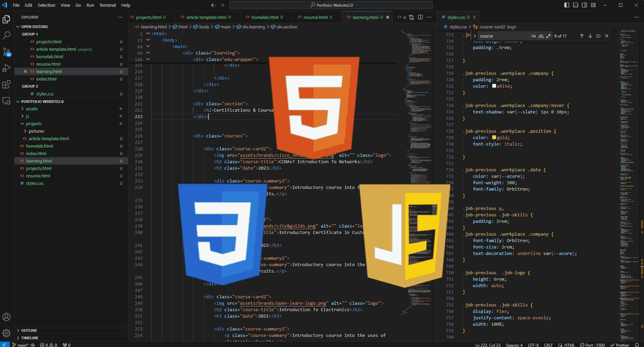This screenshot has width=644, height=347.
Task: Click the errors and warnings status counter
Action: pos(48,345)
